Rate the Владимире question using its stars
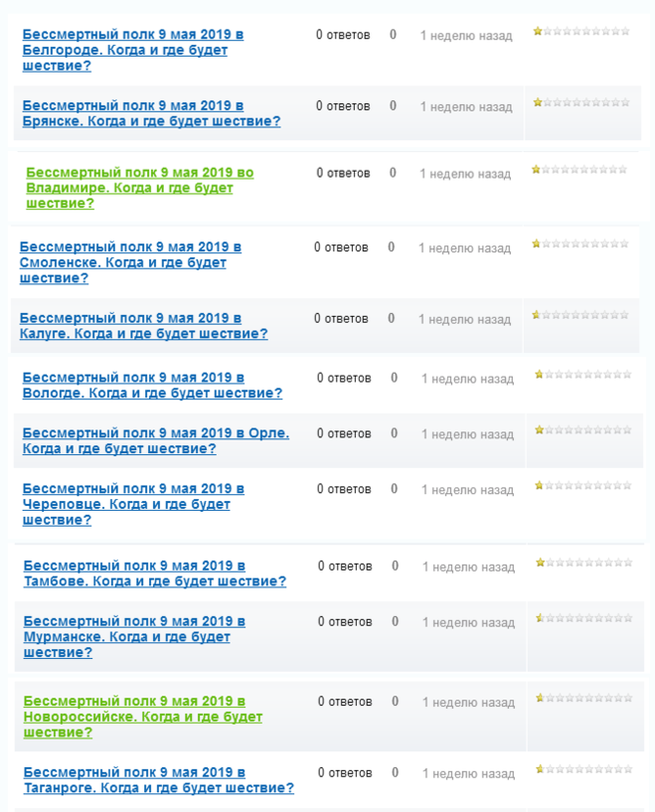Image resolution: width=655 pixels, height=812 pixels. point(579,170)
